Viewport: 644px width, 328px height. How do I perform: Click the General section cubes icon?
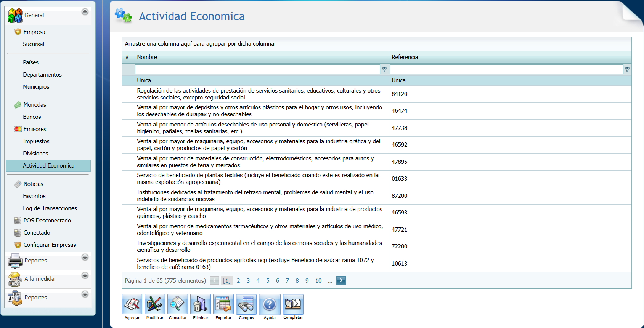point(15,16)
